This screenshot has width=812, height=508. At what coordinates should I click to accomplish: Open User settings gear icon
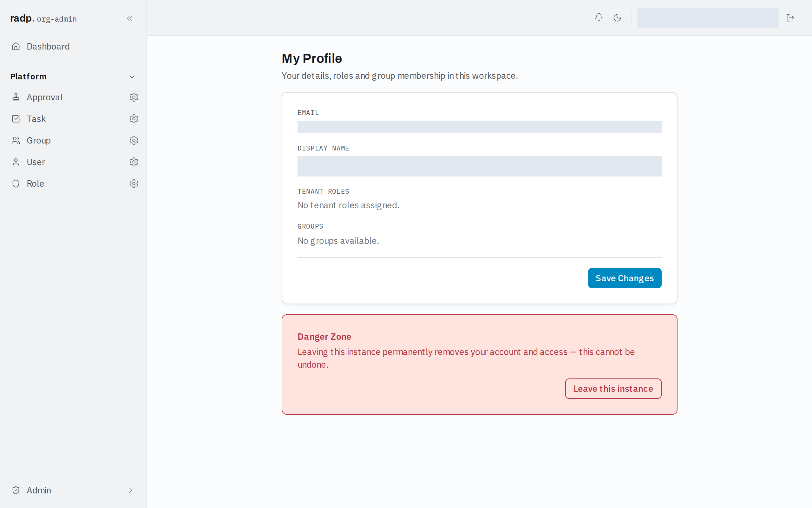point(134,162)
